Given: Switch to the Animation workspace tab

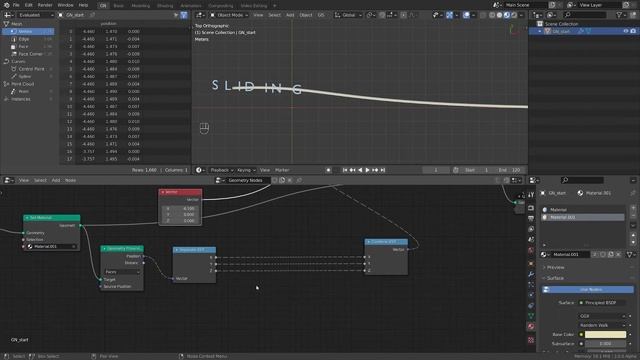Looking at the screenshot, I should [x=191, y=6].
